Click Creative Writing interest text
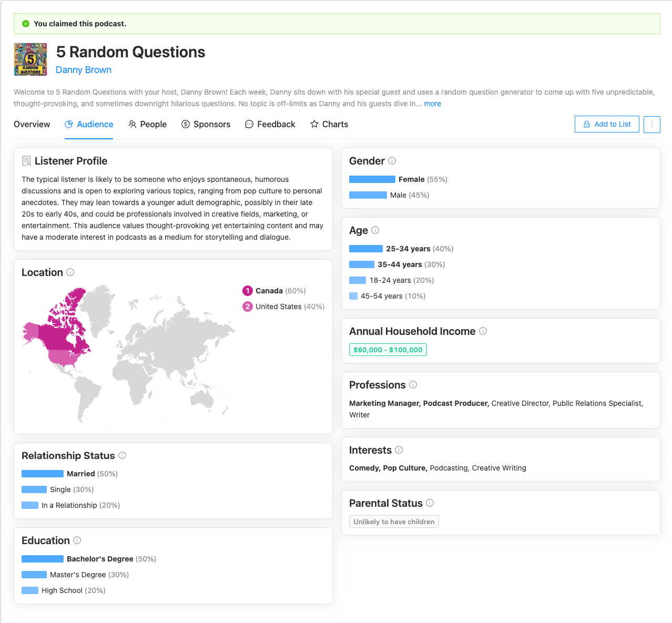 (499, 468)
